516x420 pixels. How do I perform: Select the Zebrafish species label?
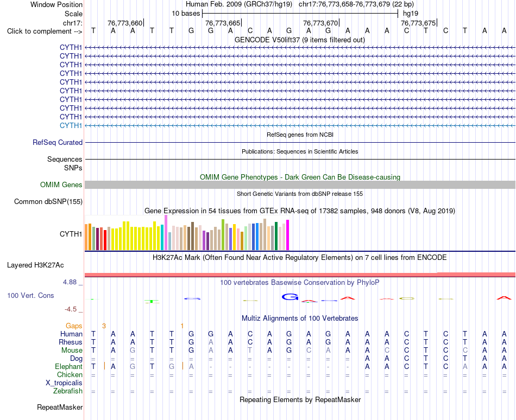(68, 391)
